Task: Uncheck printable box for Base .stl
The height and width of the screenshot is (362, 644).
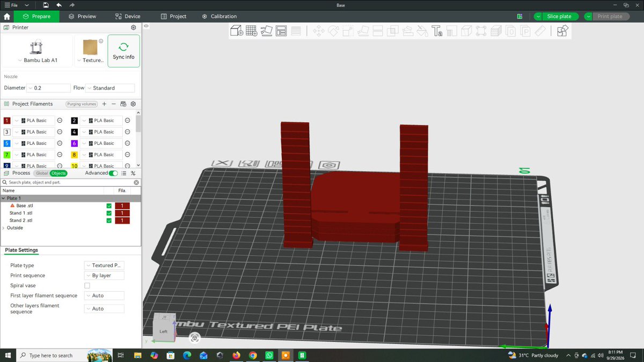Action: (x=109, y=206)
